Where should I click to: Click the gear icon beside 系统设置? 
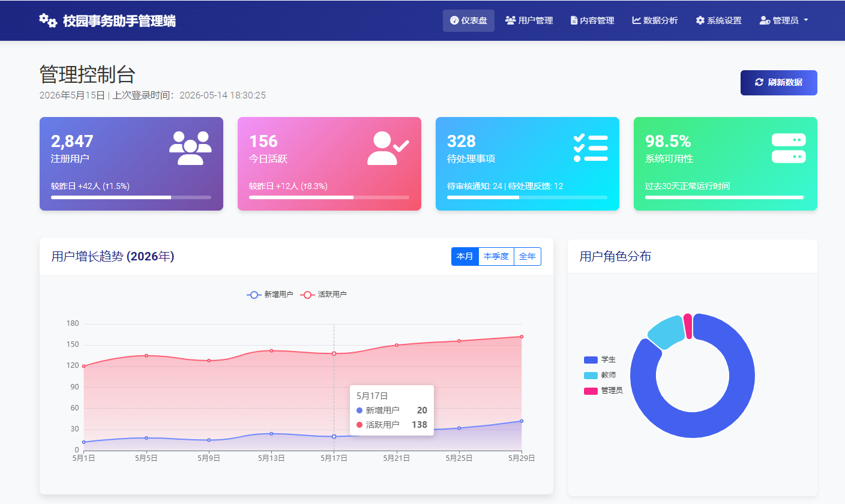(x=699, y=20)
